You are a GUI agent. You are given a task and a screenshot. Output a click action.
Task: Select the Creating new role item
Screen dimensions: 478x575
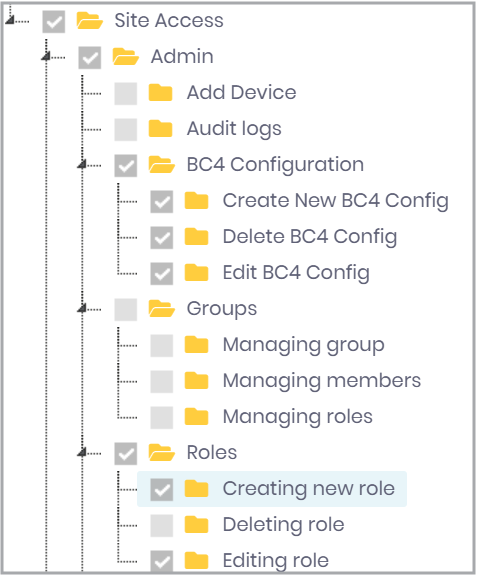tap(272, 489)
